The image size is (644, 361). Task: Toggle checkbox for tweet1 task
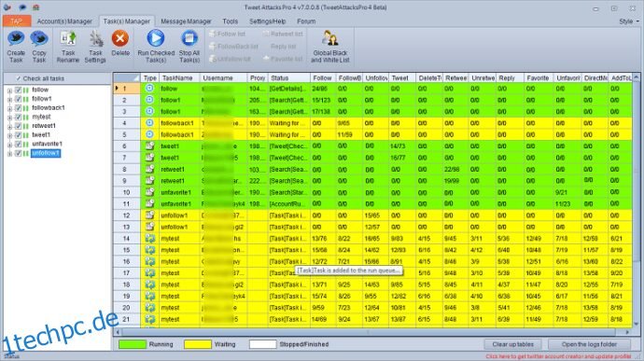click(x=18, y=134)
